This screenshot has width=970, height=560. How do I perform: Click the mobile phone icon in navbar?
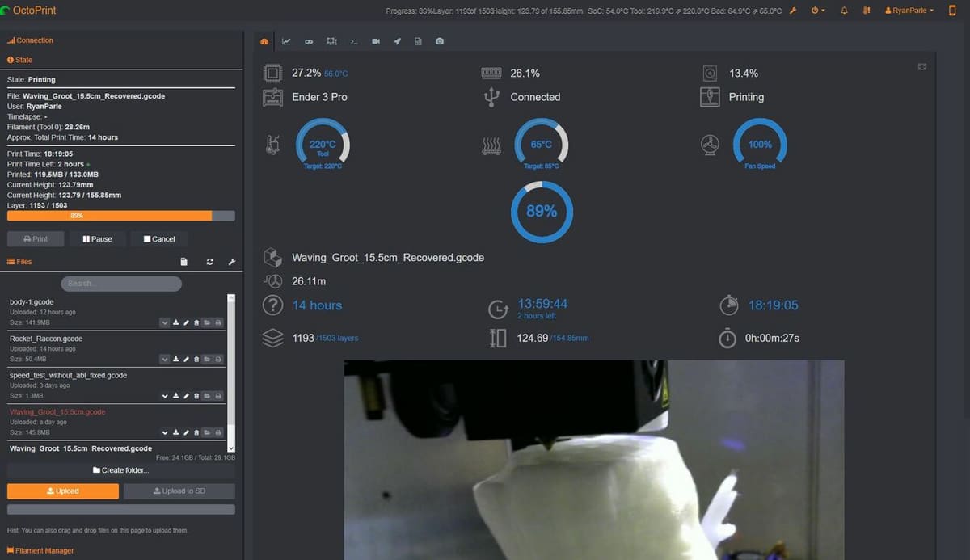pos(951,11)
